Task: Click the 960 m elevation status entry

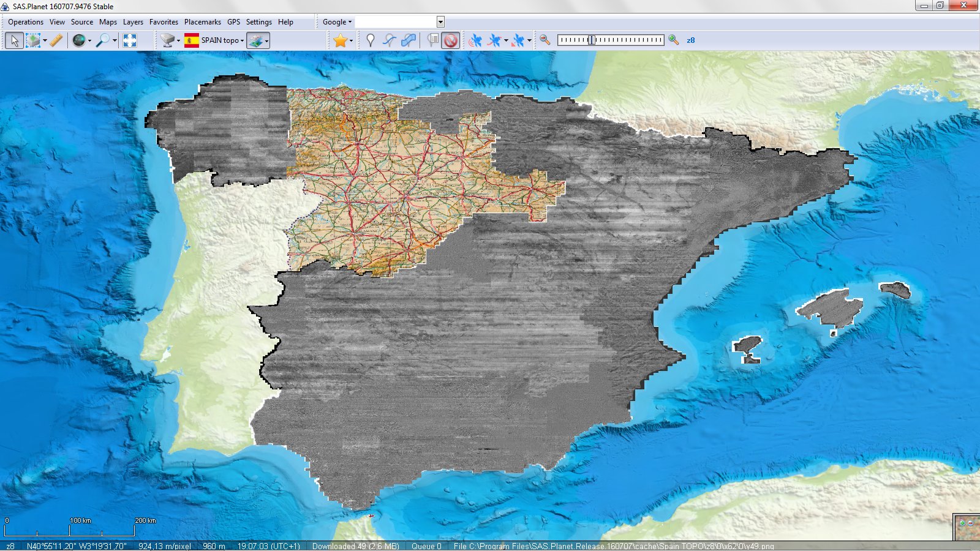Action: click(214, 546)
